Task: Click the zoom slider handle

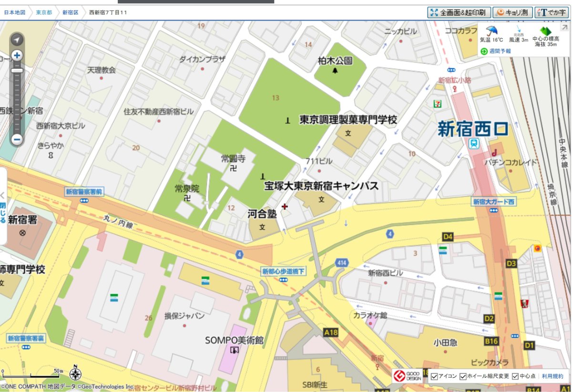Action: click(17, 70)
